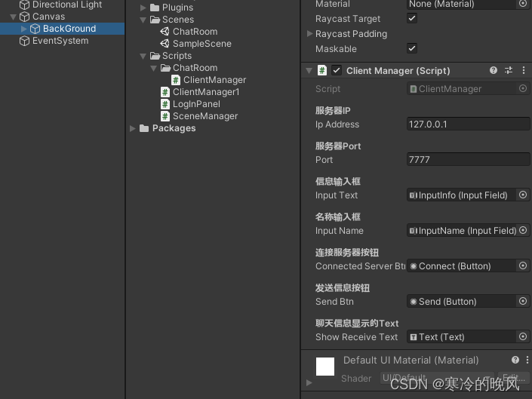
Task: Click the Packages folder label
Action: point(174,128)
